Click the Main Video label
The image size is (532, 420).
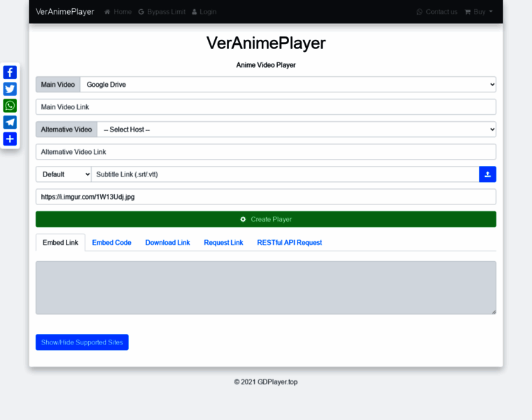(58, 85)
